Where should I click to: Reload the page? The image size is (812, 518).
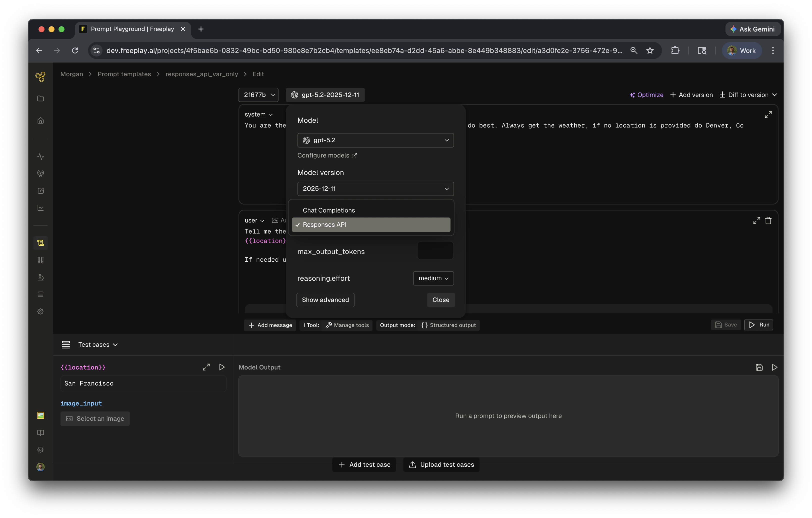75,50
